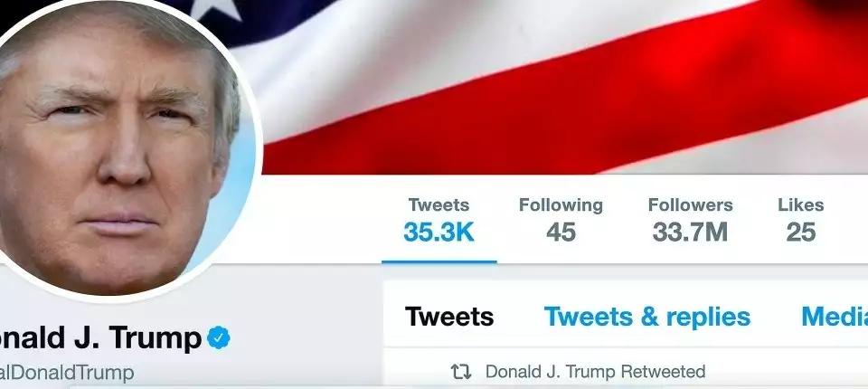Click the 33.7M followers count
Image resolution: width=868 pixels, height=389 pixels.
690,232
